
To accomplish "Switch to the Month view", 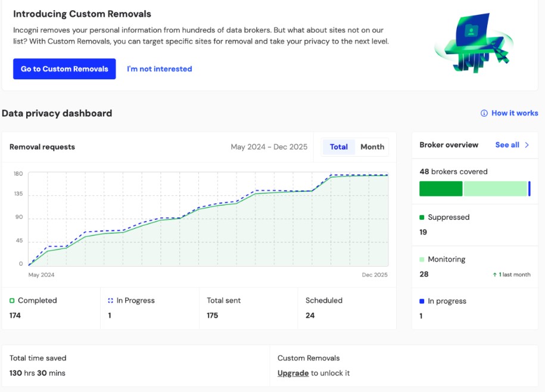I will [x=372, y=147].
